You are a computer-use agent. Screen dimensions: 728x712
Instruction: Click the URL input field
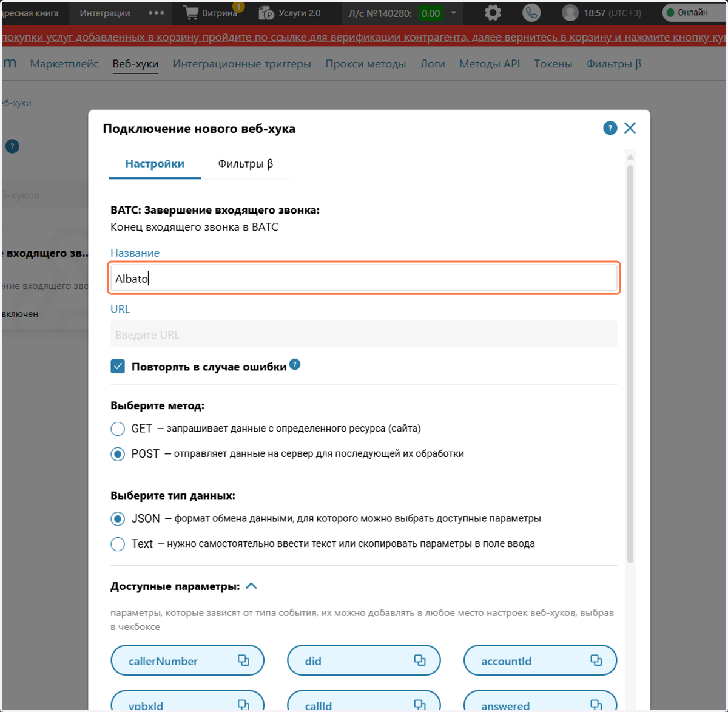point(364,334)
